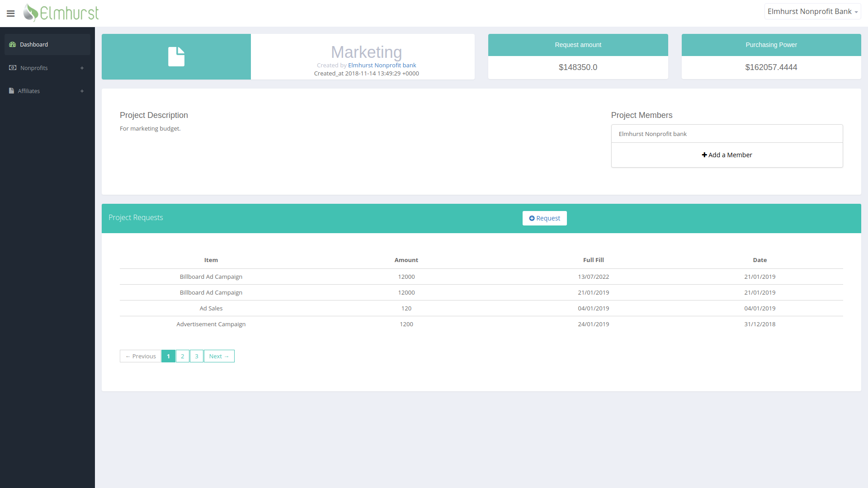Click the 31/12/2018 date cell
868x488 pixels.
click(x=760, y=324)
